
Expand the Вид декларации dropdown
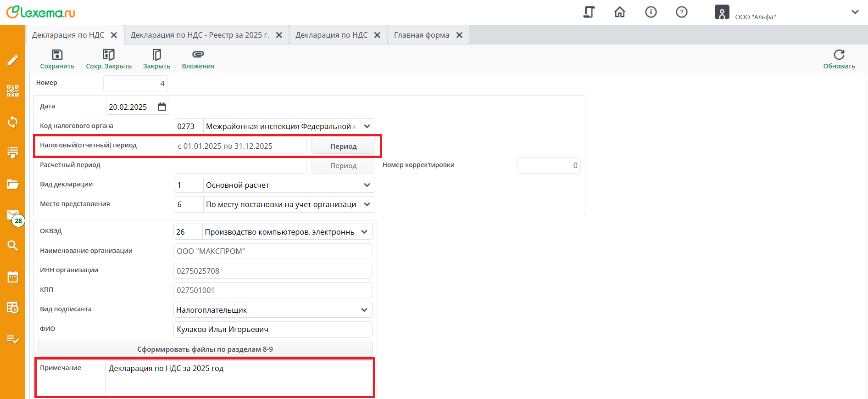click(x=367, y=185)
